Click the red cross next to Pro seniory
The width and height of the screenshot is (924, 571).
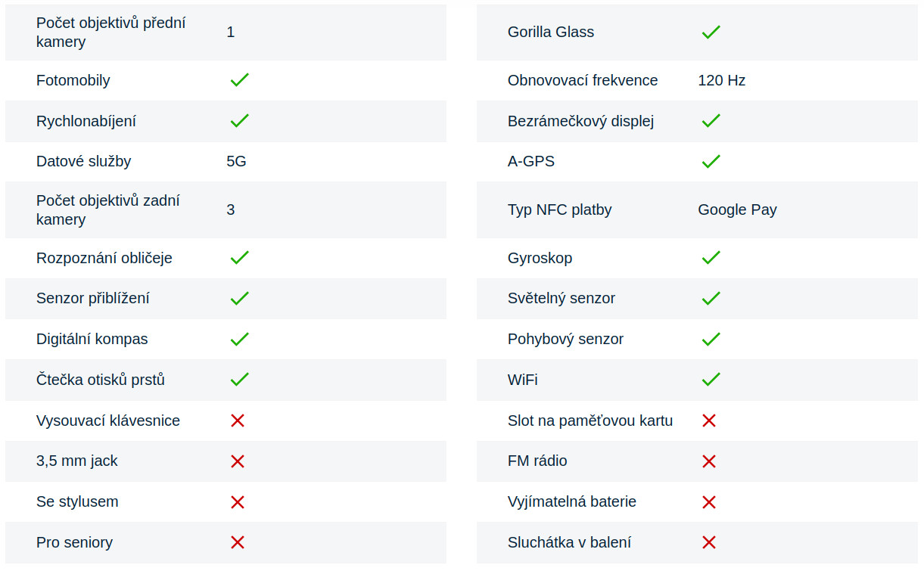[x=238, y=542]
